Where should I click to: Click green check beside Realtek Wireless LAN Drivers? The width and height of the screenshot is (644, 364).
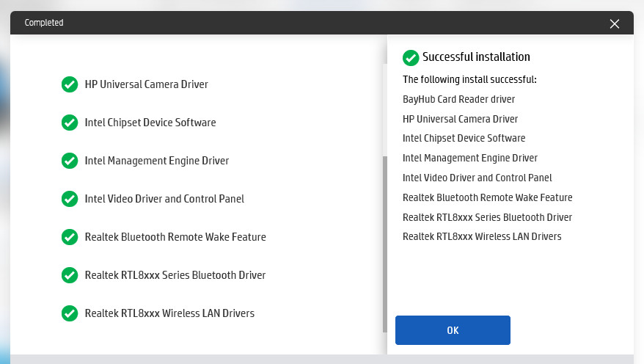click(x=70, y=313)
